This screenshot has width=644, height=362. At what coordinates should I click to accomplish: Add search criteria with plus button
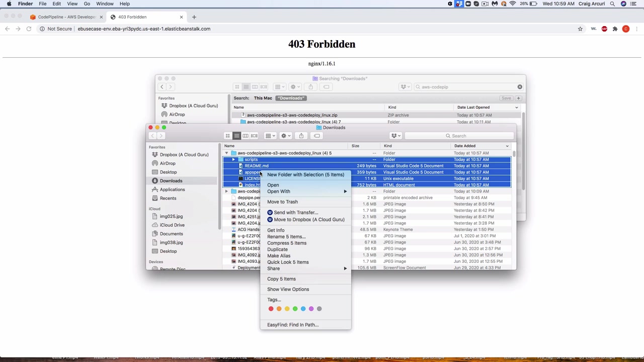click(x=518, y=98)
